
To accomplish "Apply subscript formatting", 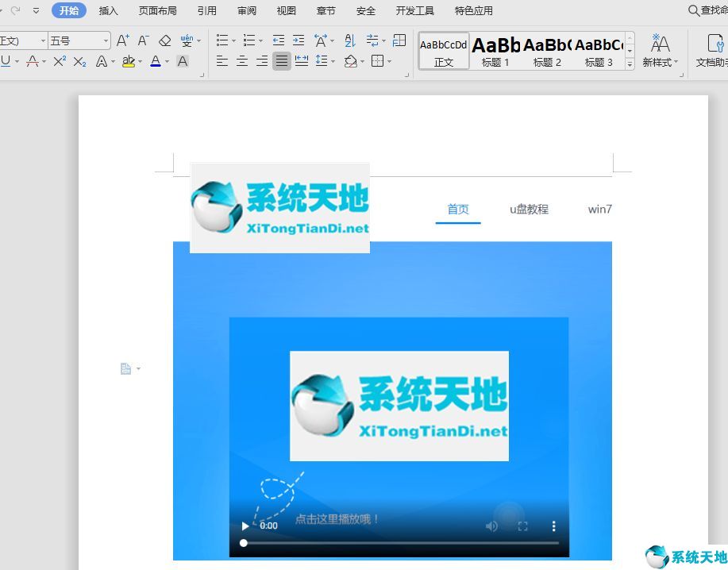I will point(80,61).
